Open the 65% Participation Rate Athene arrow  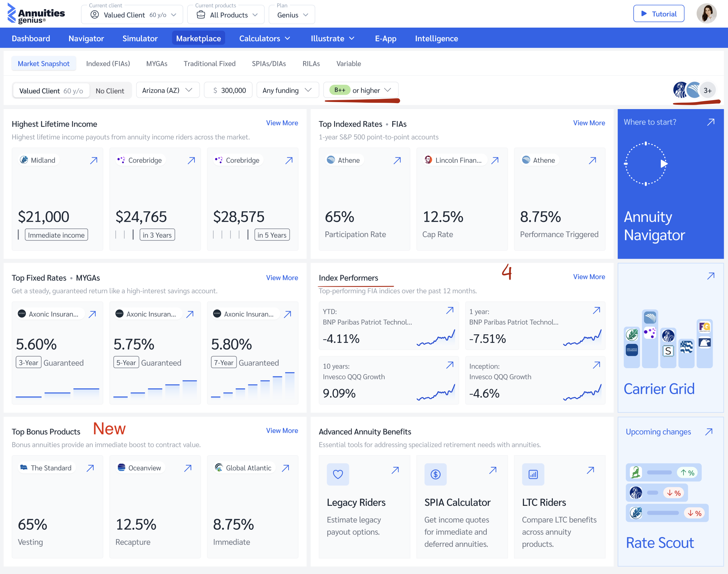pos(397,160)
